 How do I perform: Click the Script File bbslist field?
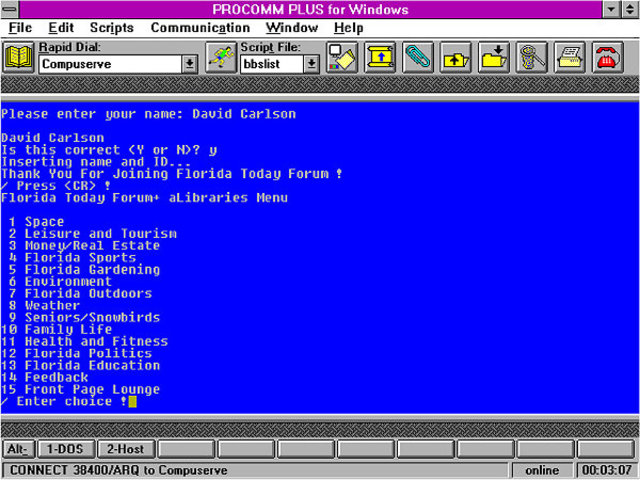click(x=272, y=64)
